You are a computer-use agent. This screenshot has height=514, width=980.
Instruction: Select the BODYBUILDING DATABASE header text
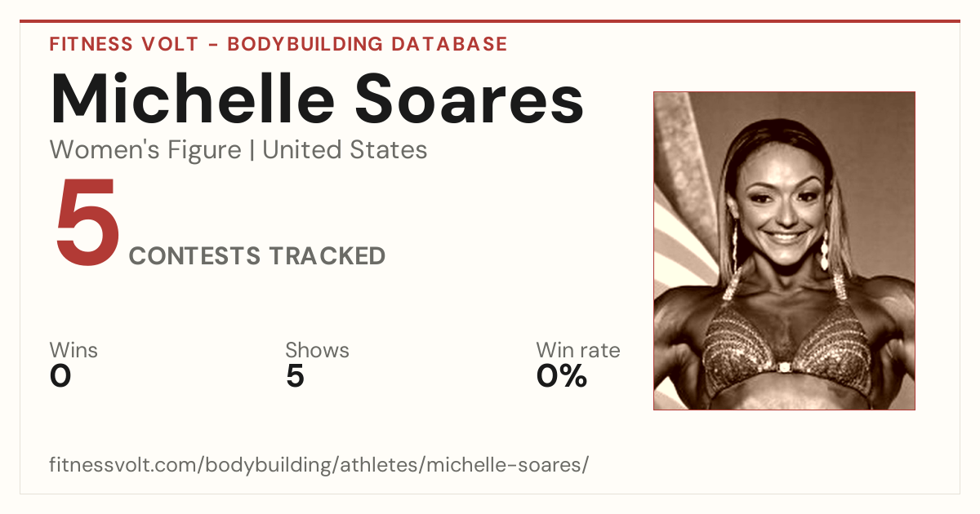367,44
